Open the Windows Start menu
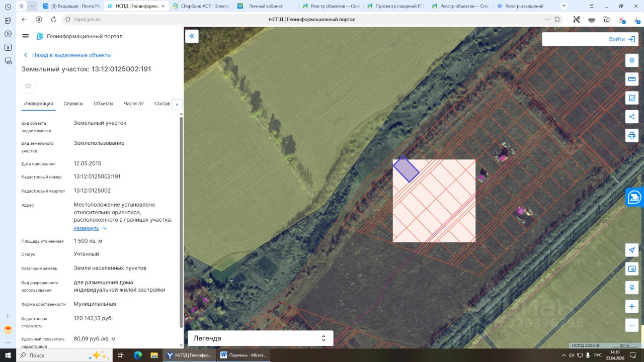 [8, 355]
